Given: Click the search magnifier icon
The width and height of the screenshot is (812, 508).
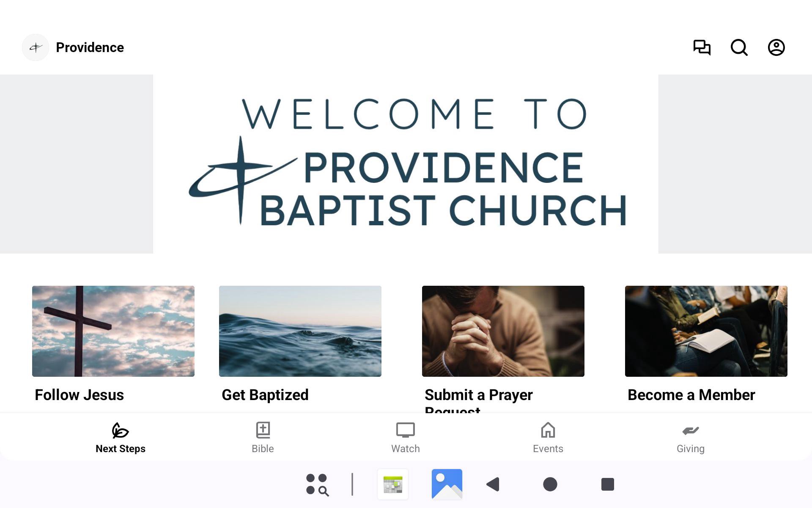Looking at the screenshot, I should coord(739,47).
